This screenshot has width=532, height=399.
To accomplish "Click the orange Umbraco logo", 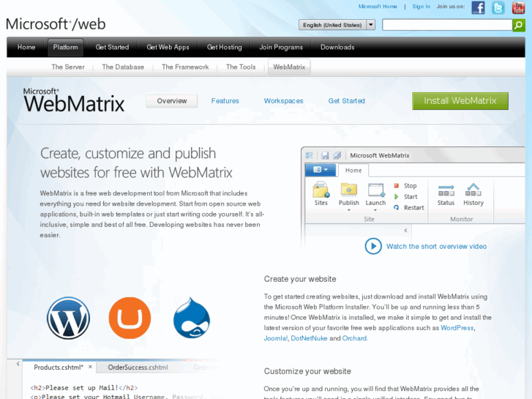I will 130,318.
